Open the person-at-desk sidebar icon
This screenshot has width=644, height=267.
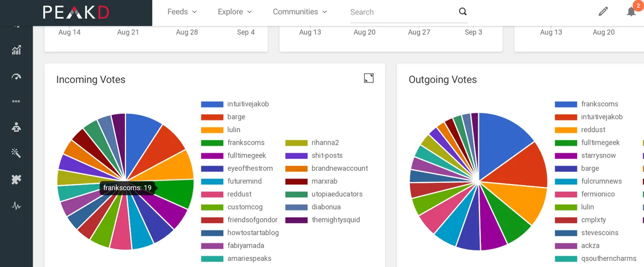(x=16, y=127)
